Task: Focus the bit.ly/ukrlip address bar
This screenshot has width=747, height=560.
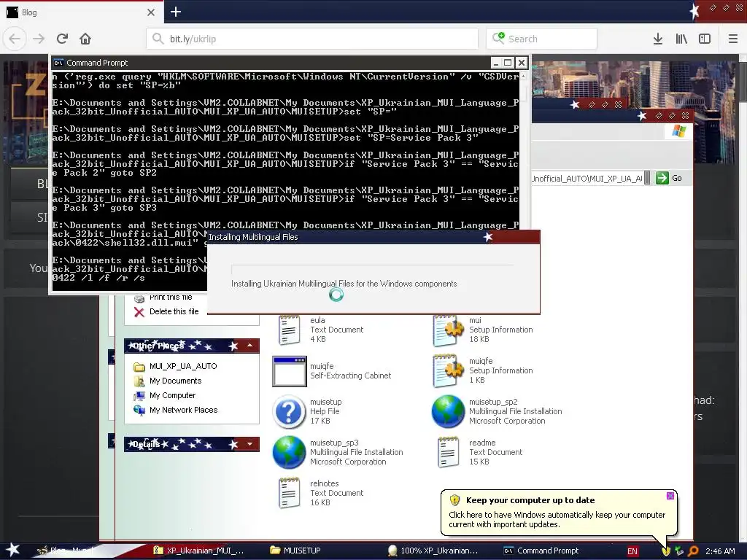Action: 312,39
